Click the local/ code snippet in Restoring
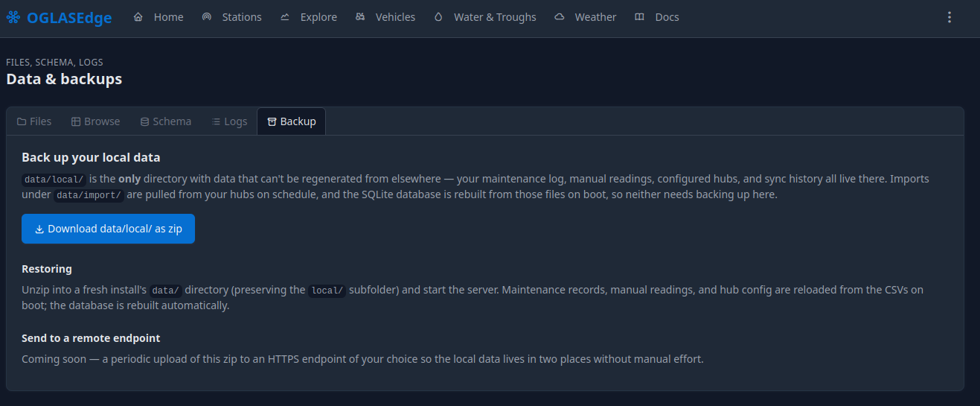The image size is (980, 406). (x=327, y=291)
